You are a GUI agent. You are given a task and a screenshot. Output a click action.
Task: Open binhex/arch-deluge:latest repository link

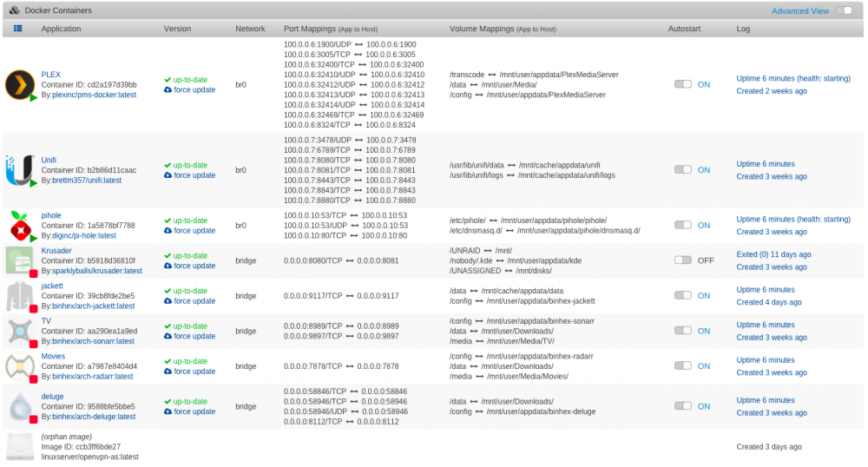[x=94, y=417]
